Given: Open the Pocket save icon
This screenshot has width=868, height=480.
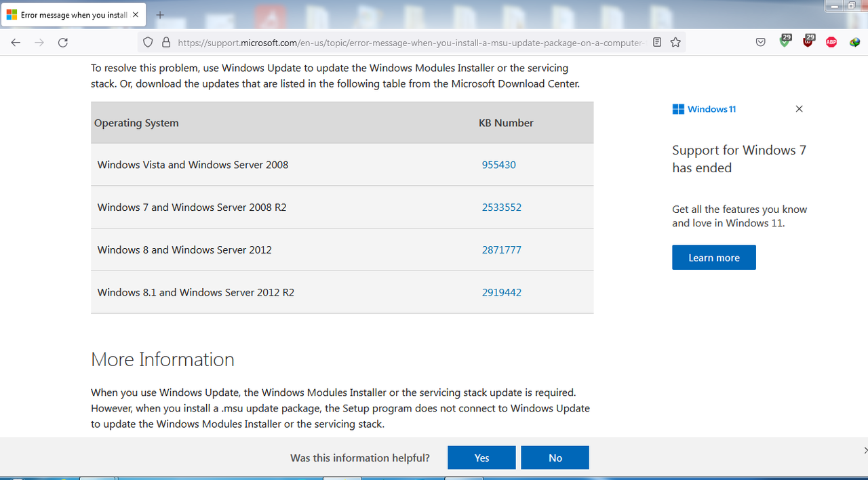Looking at the screenshot, I should pos(761,42).
